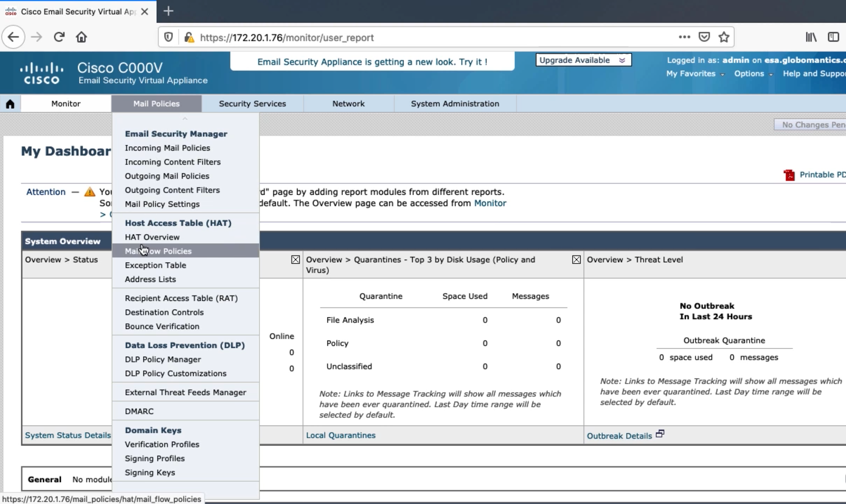Viewport: 846px width, 504px height.
Task: Open the Monitor menu tab
Action: (x=66, y=104)
